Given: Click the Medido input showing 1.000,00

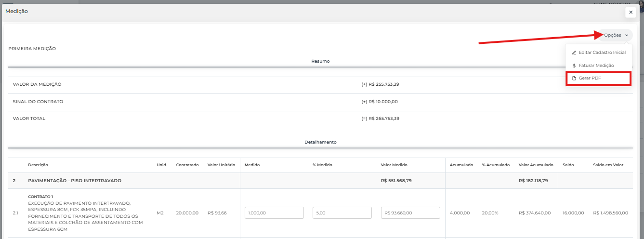Looking at the screenshot, I should coord(274,213).
